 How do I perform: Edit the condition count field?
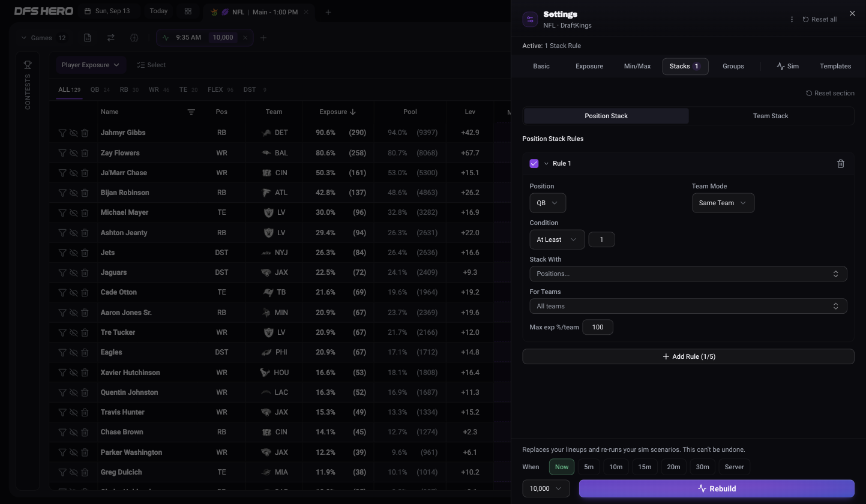tap(601, 239)
